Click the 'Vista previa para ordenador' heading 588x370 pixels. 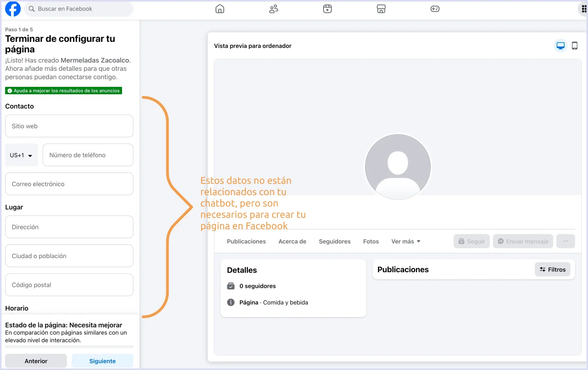click(x=253, y=46)
